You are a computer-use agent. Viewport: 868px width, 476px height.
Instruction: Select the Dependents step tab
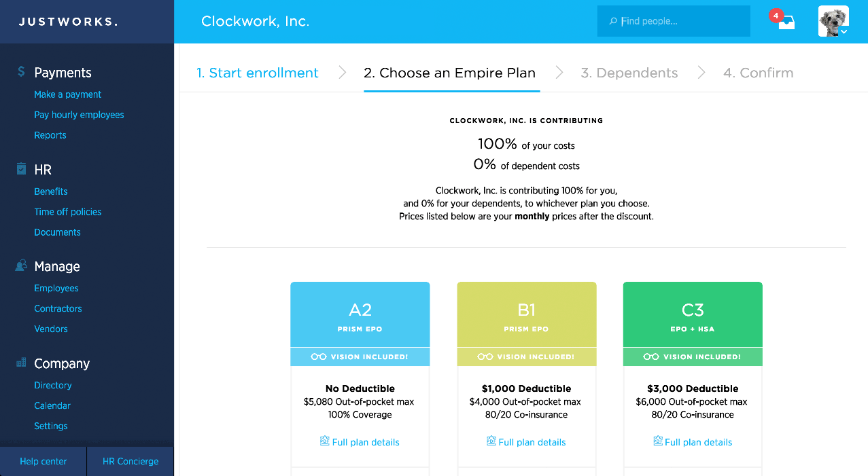[629, 73]
